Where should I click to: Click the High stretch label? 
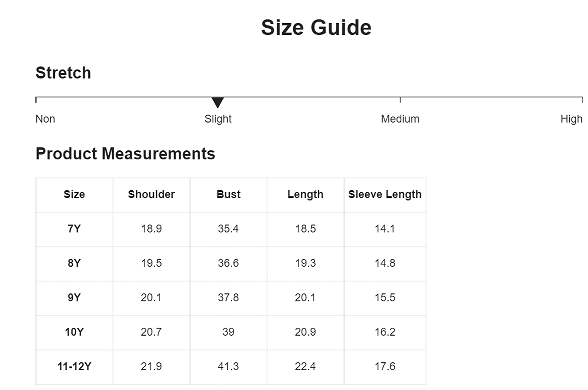coord(571,119)
